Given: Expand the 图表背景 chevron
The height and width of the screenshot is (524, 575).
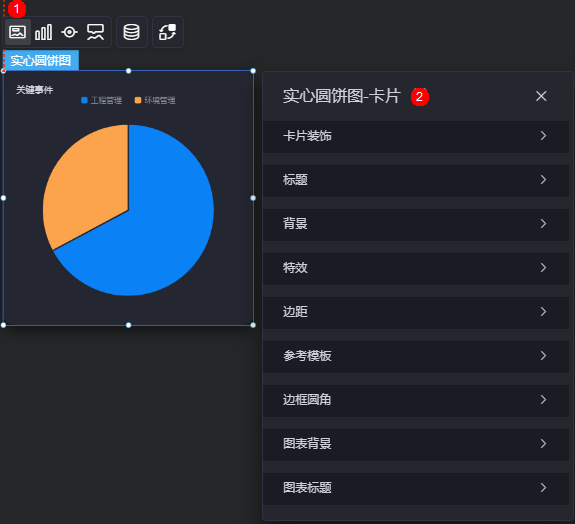Looking at the screenshot, I should pyautogui.click(x=543, y=444).
